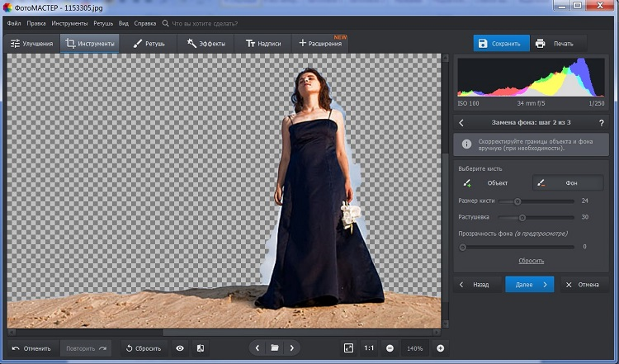The image size is (619, 364).
Task: Click the histogram panel
Action: [531, 78]
